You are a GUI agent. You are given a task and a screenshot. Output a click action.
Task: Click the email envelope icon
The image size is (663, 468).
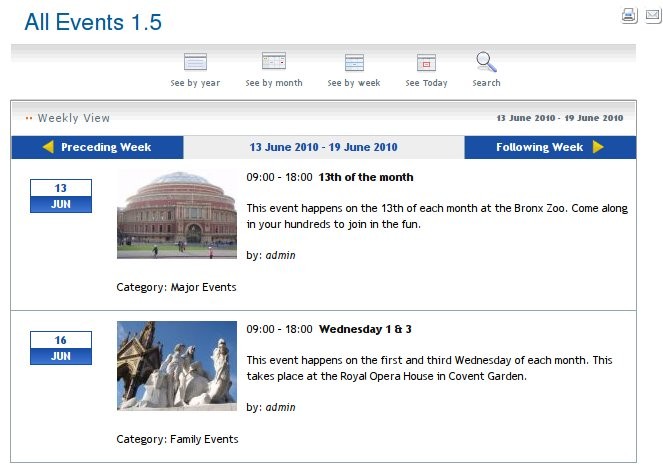[652, 15]
